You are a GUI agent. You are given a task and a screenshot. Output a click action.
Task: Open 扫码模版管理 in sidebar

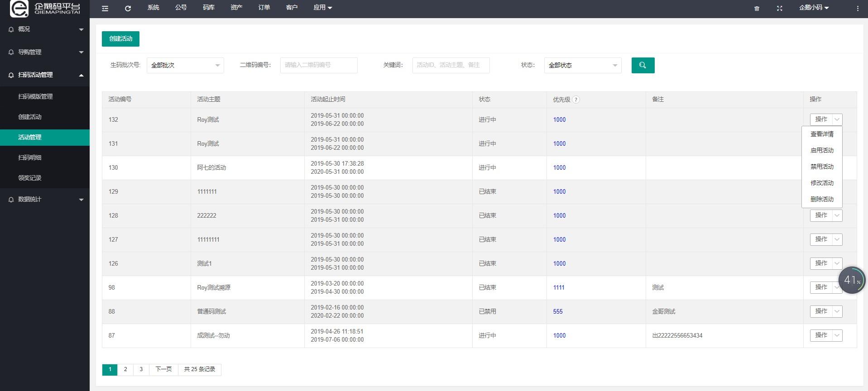point(45,96)
